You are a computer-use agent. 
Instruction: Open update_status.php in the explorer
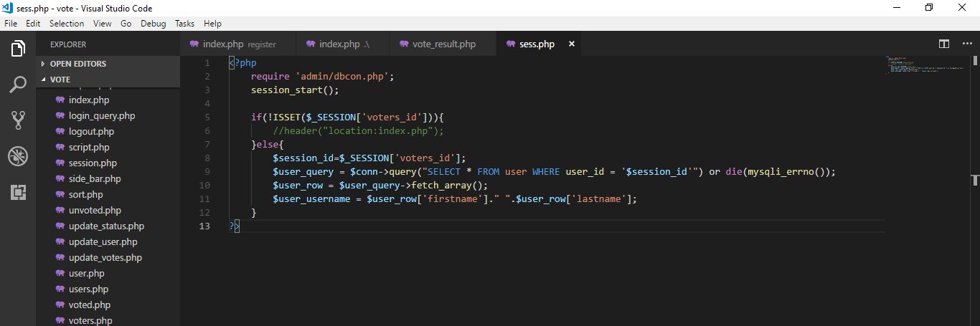coord(108,226)
